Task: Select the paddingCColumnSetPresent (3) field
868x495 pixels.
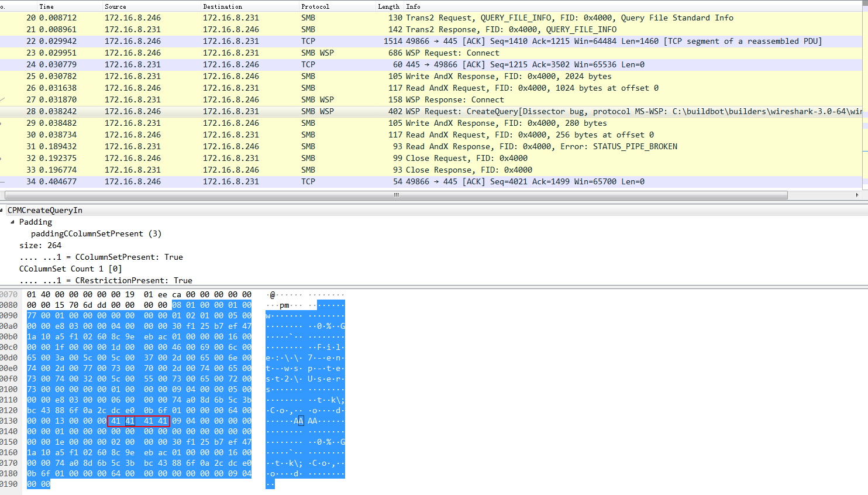Action: [x=96, y=233]
